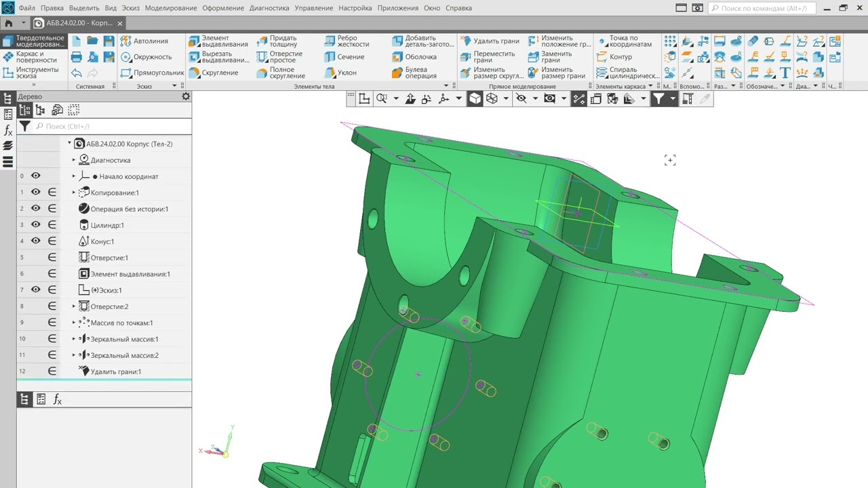The width and height of the screenshot is (868, 488).
Task: Toggle visibility eye for Начало координат
Action: click(36, 176)
